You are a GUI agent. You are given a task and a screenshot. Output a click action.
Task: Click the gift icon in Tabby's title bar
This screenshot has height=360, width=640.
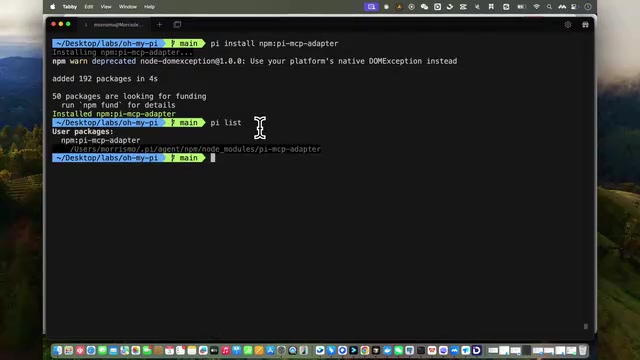(x=585, y=24)
